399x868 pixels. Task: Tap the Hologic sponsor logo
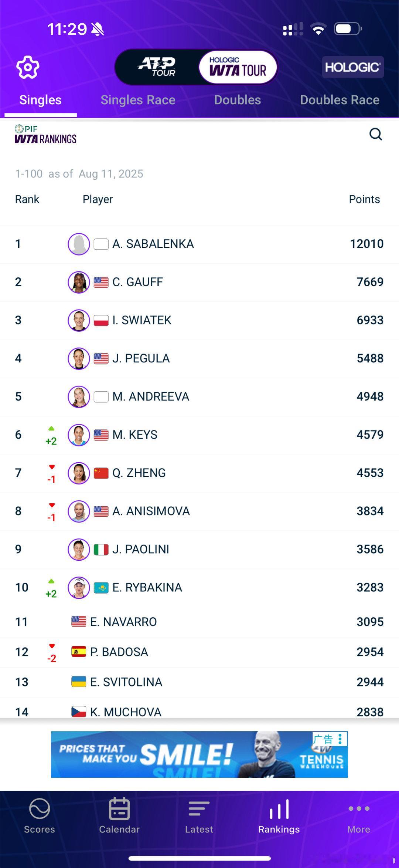click(x=353, y=67)
